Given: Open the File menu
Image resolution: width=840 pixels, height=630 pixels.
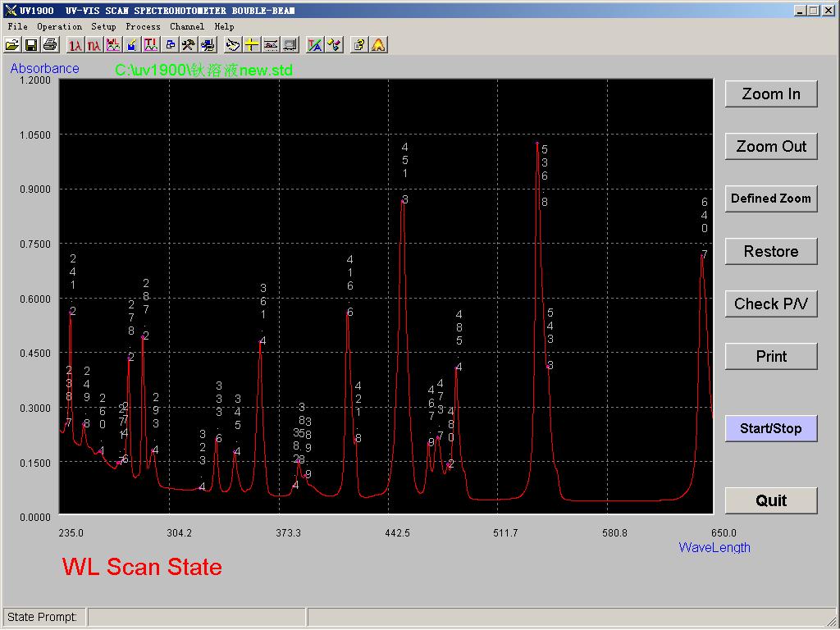Looking at the screenshot, I should [17, 26].
